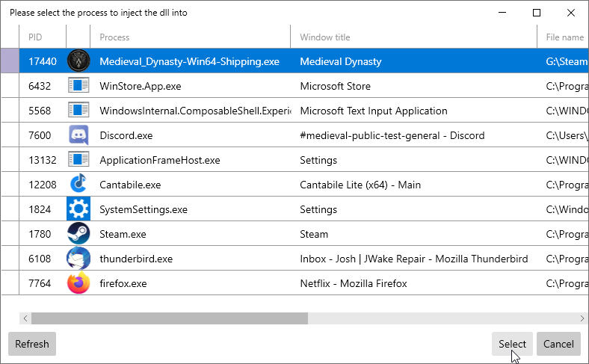Click the Cantabile app icon
This screenshot has width=589, height=364.
tap(78, 185)
